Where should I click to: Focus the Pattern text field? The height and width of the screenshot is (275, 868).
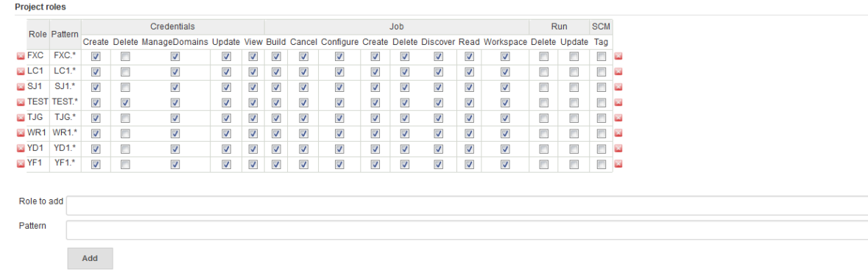click(467, 230)
